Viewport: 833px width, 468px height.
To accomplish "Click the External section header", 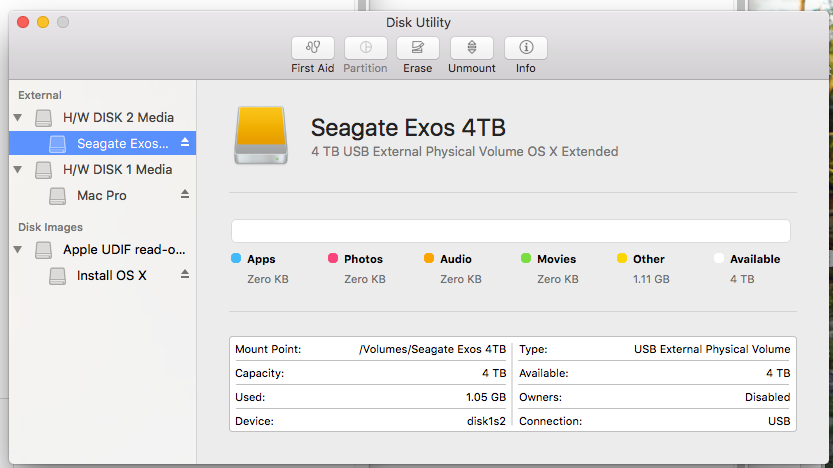I will click(40, 96).
